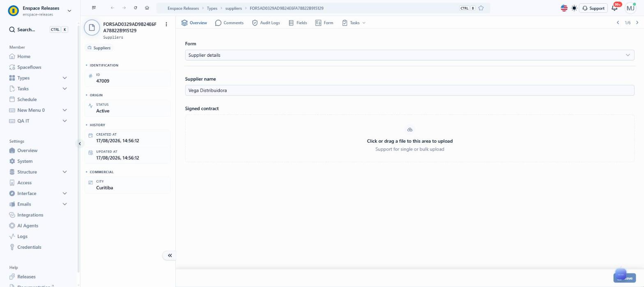Open Schedule in the sidebar
This screenshot has height=287, width=644.
(27, 99)
